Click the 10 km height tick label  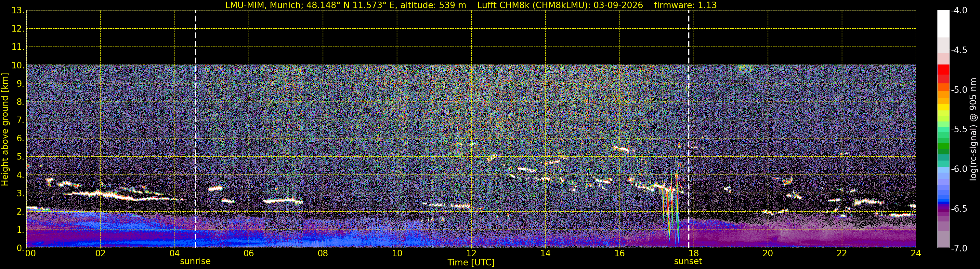tap(17, 65)
